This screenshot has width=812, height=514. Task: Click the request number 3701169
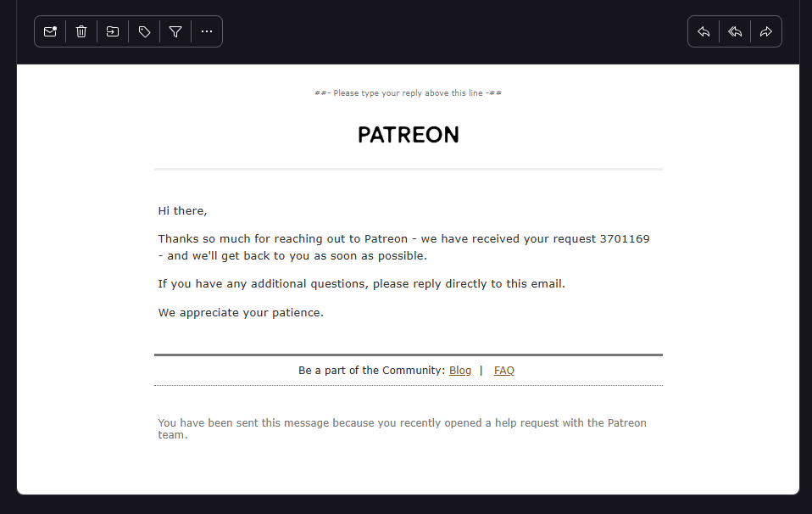coord(625,239)
